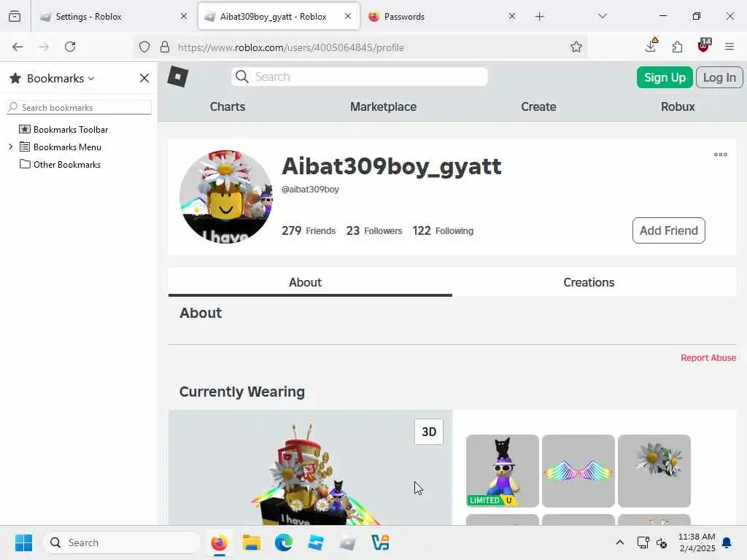747x560 pixels.
Task: Open the LIMITED U cat-hat item thumbnail
Action: click(502, 471)
